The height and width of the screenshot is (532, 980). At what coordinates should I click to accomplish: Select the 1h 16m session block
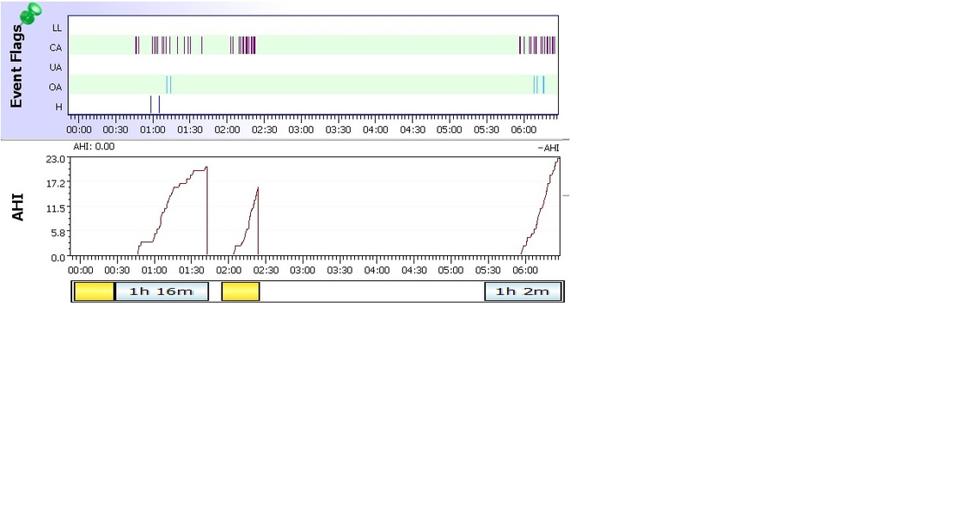click(x=162, y=291)
